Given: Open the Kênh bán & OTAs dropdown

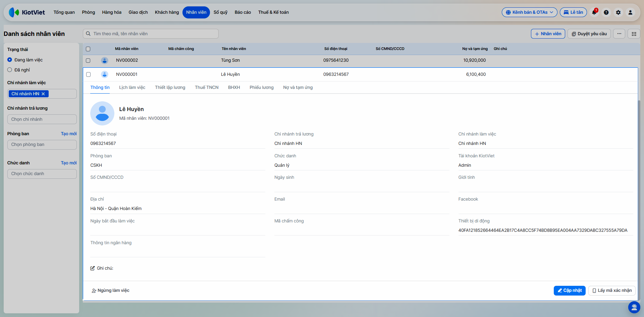Looking at the screenshot, I should click(x=530, y=12).
